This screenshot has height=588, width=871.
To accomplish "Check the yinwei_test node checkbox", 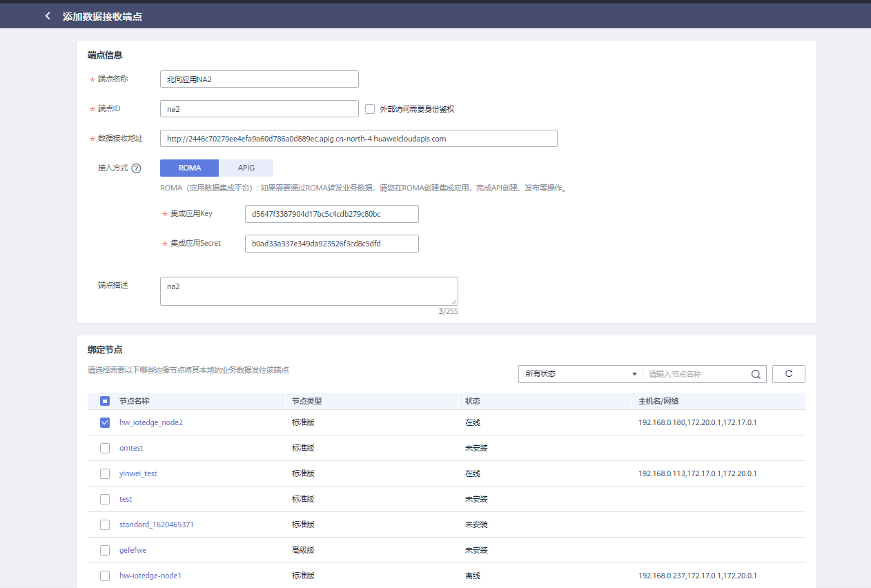I will pos(105,473).
